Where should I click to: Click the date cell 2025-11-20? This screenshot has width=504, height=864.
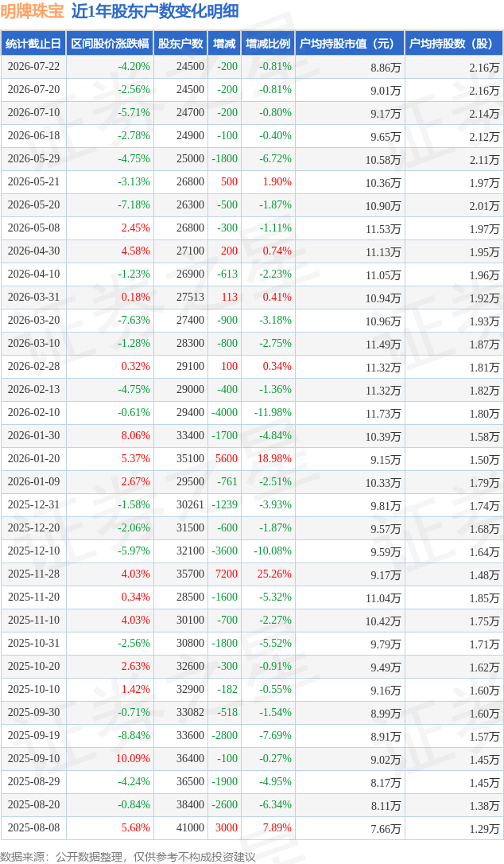coord(33,597)
